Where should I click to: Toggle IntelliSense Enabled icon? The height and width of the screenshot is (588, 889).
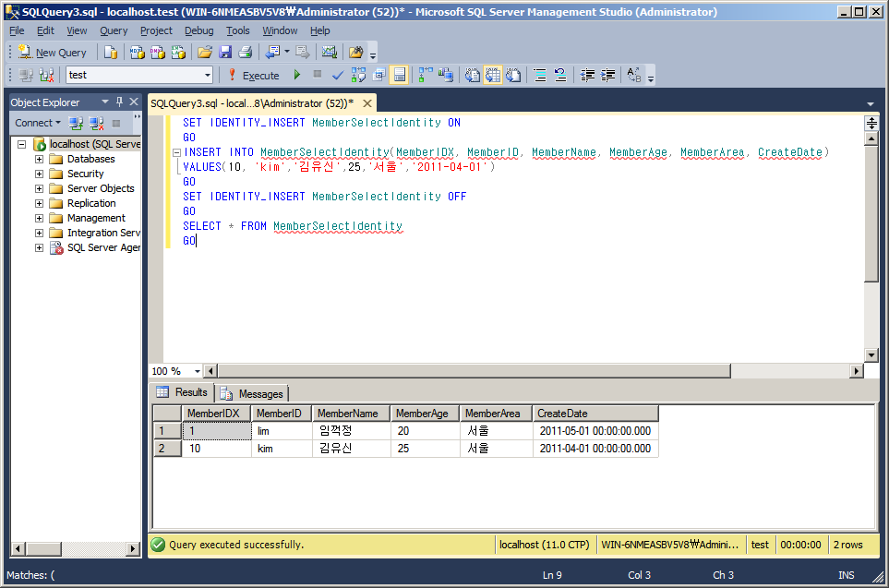coord(399,75)
